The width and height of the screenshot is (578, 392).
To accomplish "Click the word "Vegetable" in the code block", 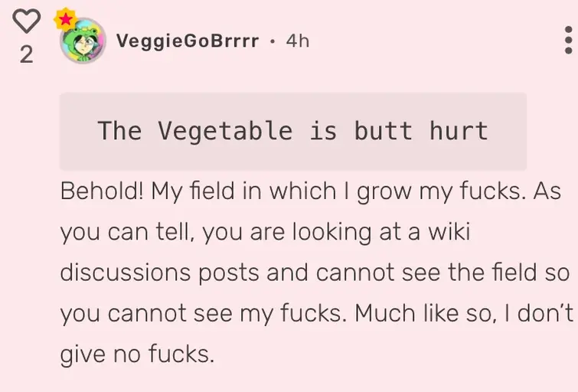I will (225, 131).
